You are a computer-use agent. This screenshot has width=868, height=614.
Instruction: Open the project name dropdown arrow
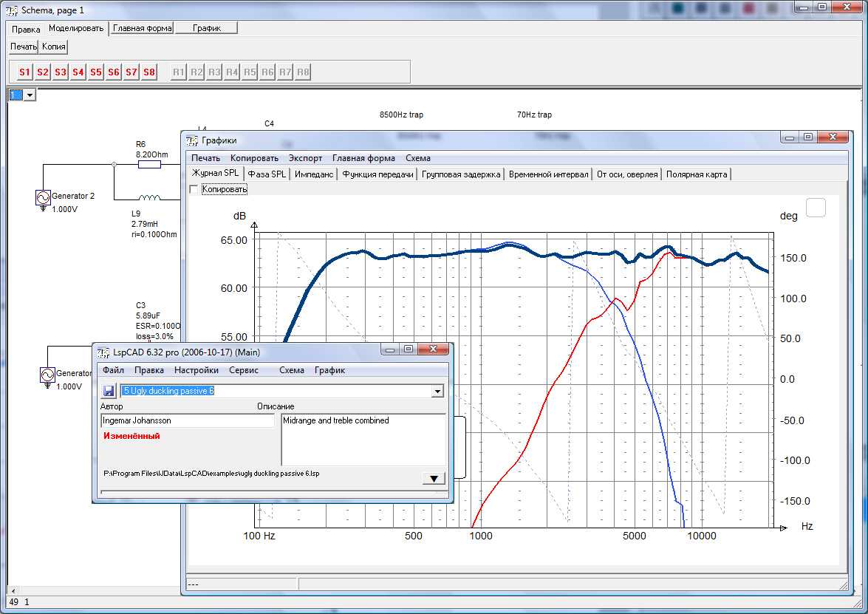(x=437, y=392)
